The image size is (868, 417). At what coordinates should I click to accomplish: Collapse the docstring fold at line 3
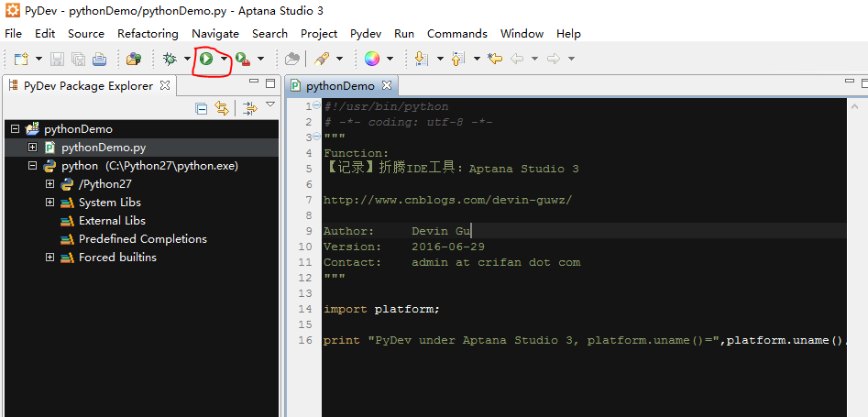pos(316,136)
